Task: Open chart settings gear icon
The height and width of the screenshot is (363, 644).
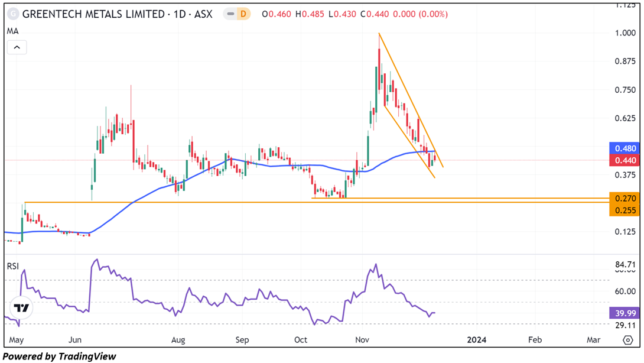Action: click(627, 340)
